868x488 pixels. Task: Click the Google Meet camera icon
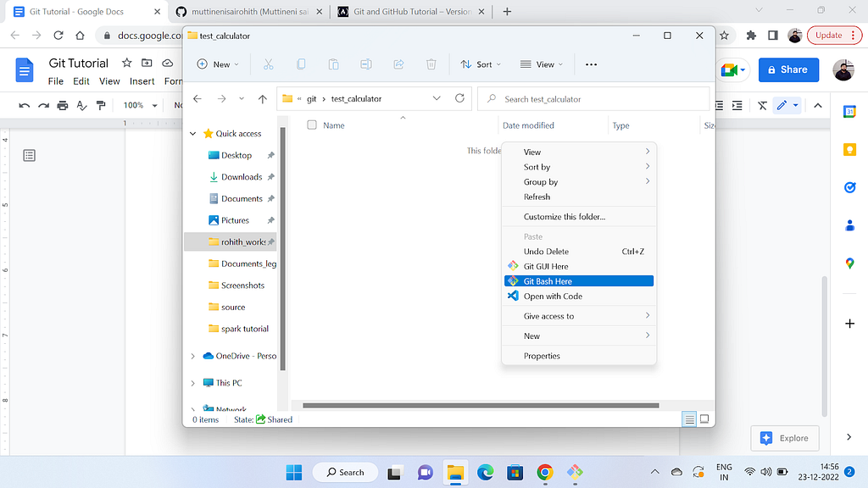(x=730, y=69)
